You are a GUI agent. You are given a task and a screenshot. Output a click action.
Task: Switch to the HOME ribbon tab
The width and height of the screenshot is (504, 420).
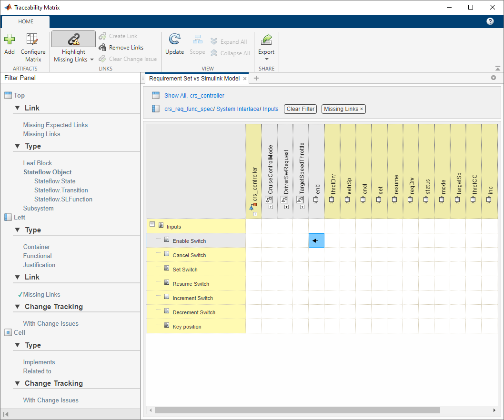[x=26, y=21]
